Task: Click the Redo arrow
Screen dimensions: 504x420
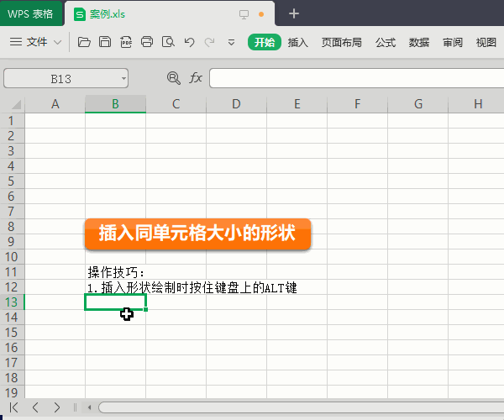Action: coord(209,42)
